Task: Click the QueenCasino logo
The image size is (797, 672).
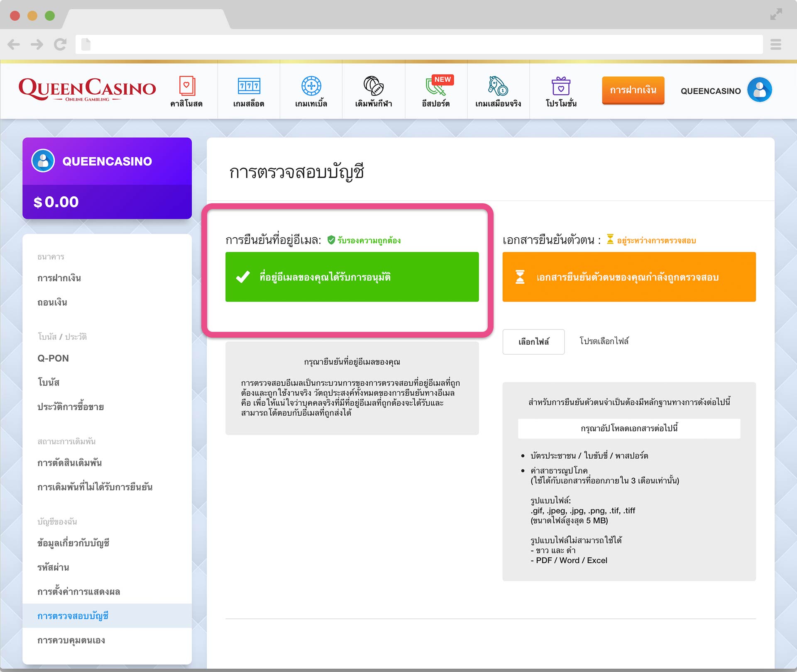Action: click(x=87, y=89)
